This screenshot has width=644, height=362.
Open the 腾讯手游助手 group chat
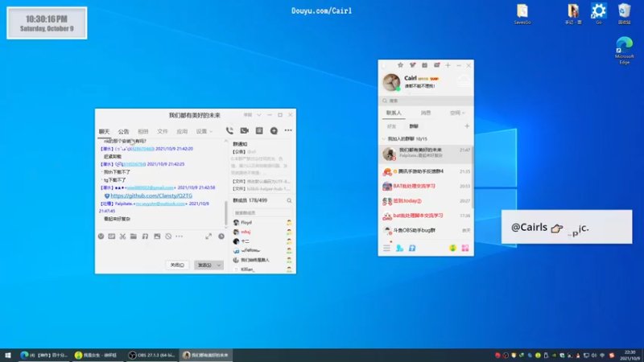[426, 171]
